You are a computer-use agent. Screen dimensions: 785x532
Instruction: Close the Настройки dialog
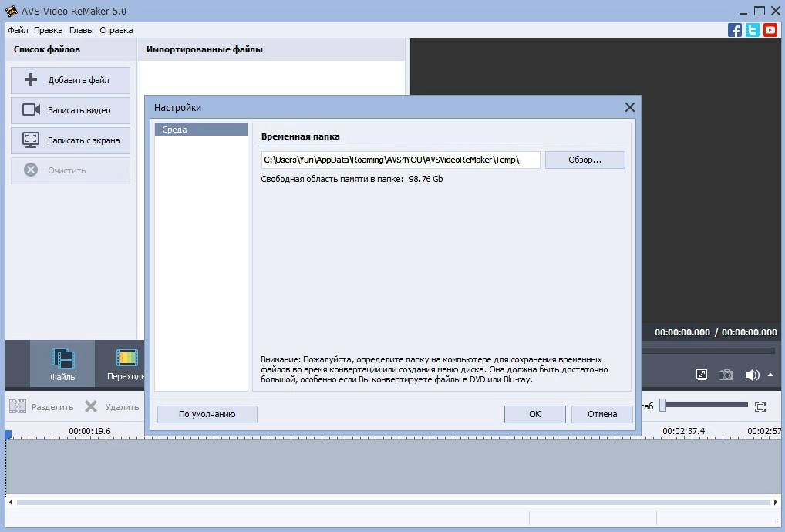(x=630, y=107)
